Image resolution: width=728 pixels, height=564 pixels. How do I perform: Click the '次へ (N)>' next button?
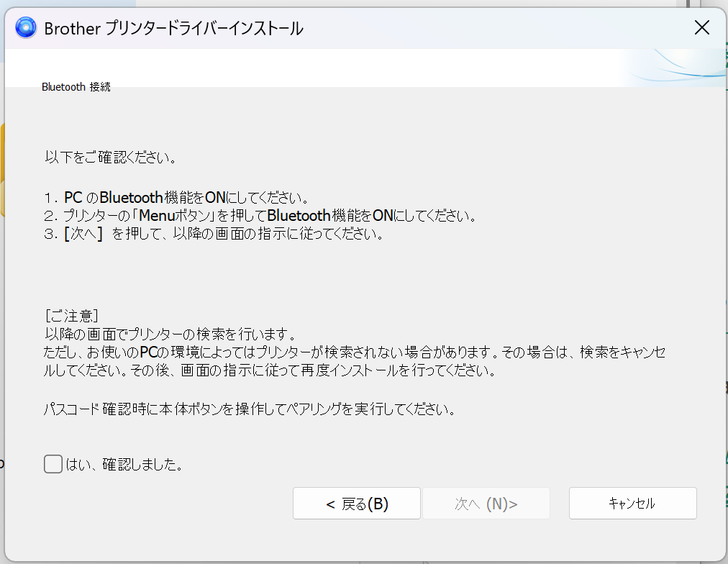486,503
